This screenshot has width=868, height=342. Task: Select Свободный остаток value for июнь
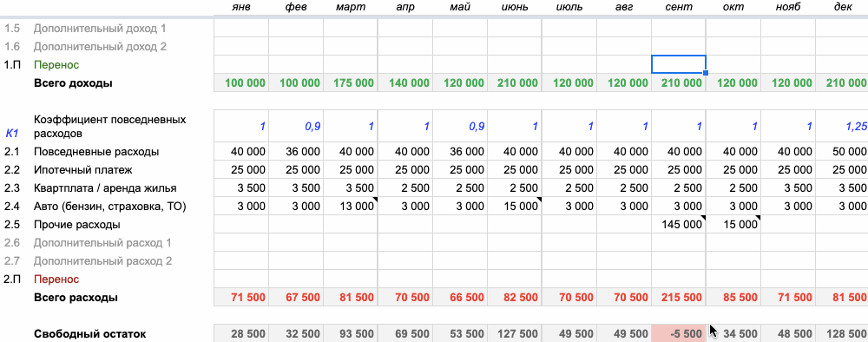[514, 333]
